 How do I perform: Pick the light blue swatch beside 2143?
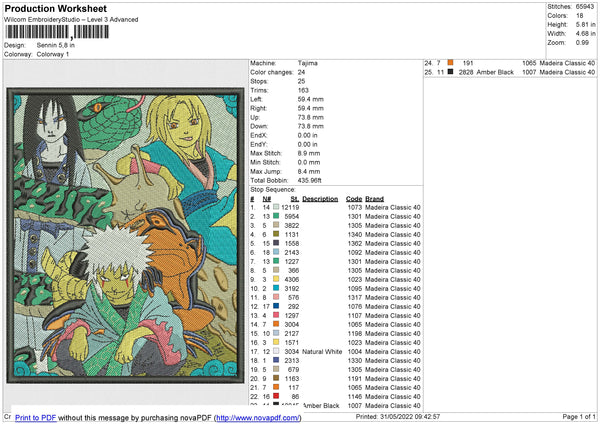(276, 252)
